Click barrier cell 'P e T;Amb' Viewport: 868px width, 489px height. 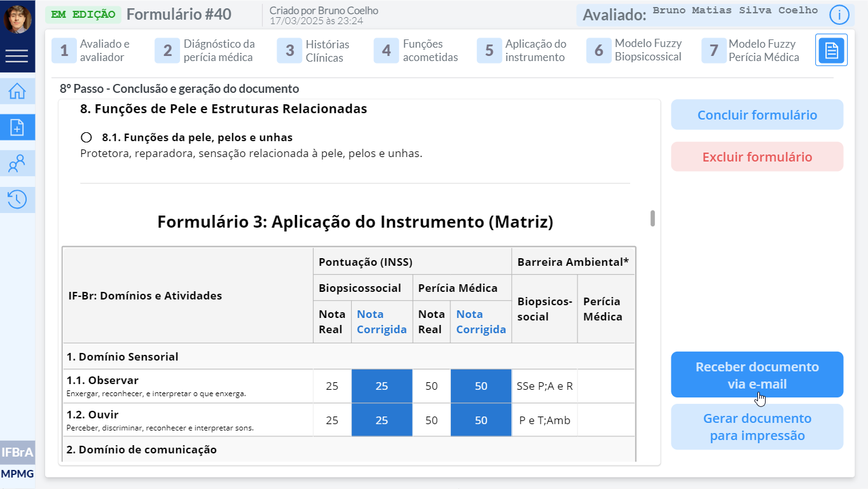click(x=546, y=420)
